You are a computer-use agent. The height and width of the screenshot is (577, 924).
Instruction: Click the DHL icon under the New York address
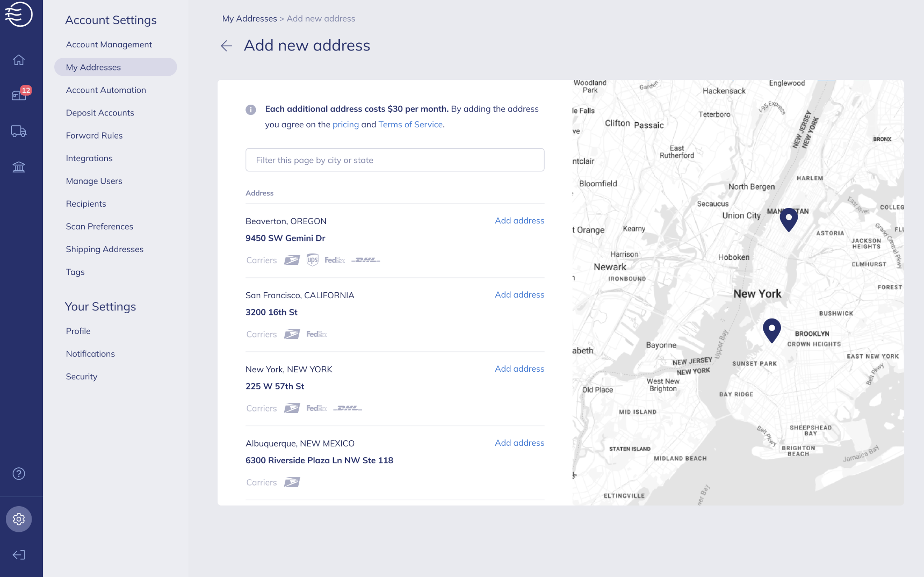tap(347, 408)
